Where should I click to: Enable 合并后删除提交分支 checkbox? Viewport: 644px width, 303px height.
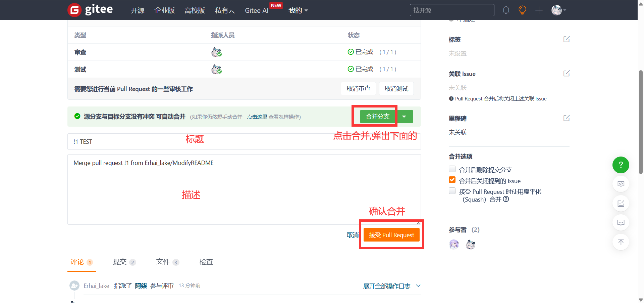click(452, 169)
